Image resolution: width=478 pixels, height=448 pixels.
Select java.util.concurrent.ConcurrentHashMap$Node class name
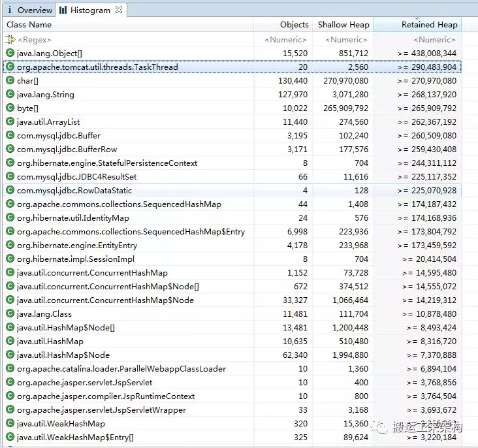[x=105, y=300]
